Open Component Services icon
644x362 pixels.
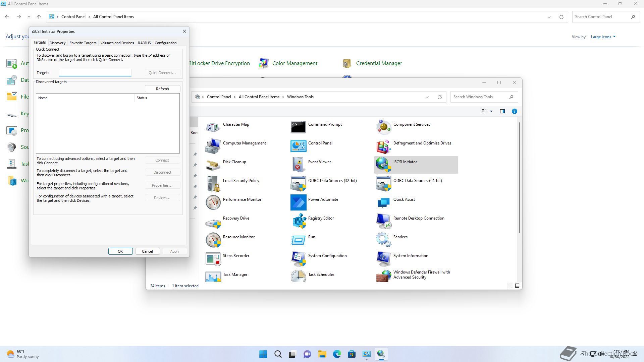coord(383,127)
